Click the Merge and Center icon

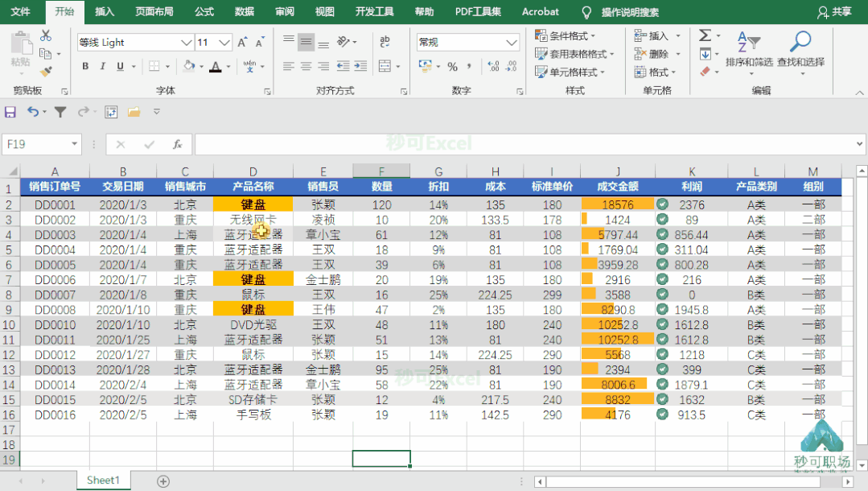click(x=385, y=66)
